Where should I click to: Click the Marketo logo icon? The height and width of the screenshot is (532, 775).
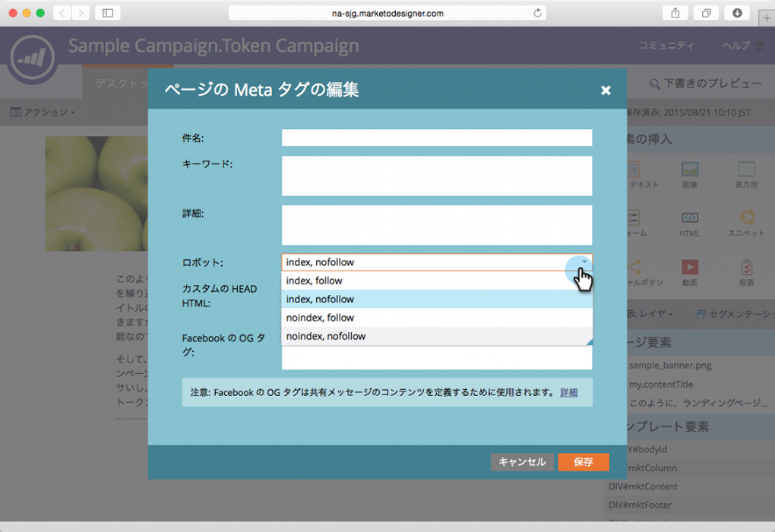click(33, 55)
